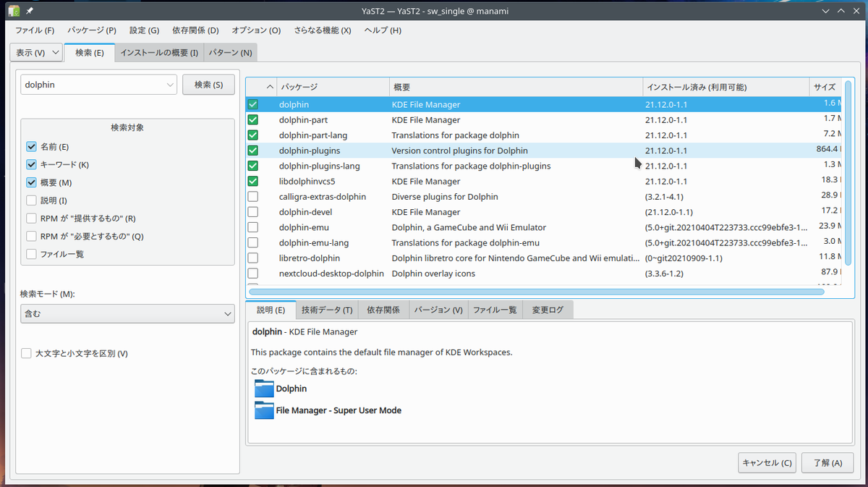Toggle the pin window icon in title bar

(30, 11)
